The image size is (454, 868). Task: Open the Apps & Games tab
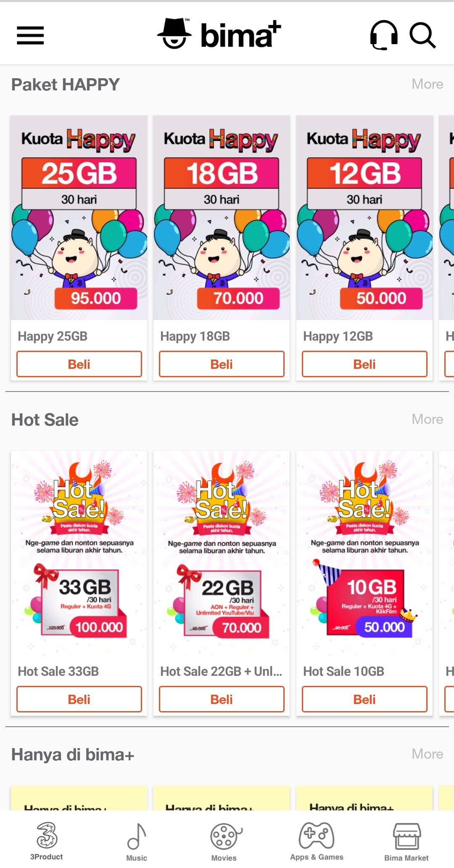(x=317, y=841)
